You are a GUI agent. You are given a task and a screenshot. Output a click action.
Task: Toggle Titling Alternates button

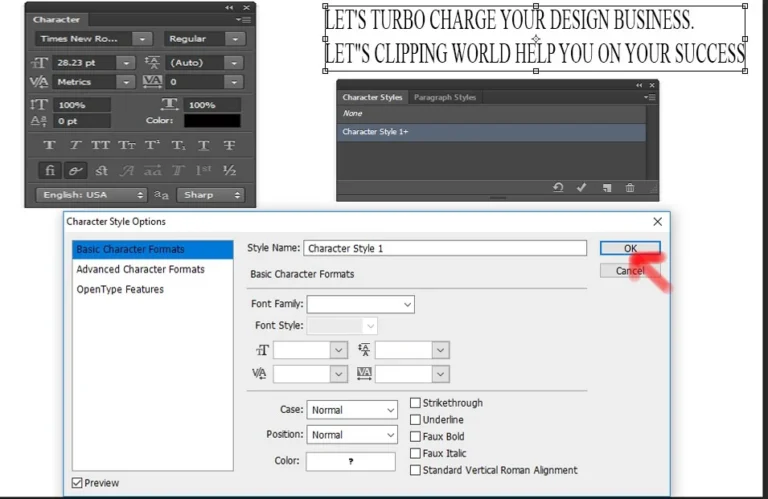[178, 170]
